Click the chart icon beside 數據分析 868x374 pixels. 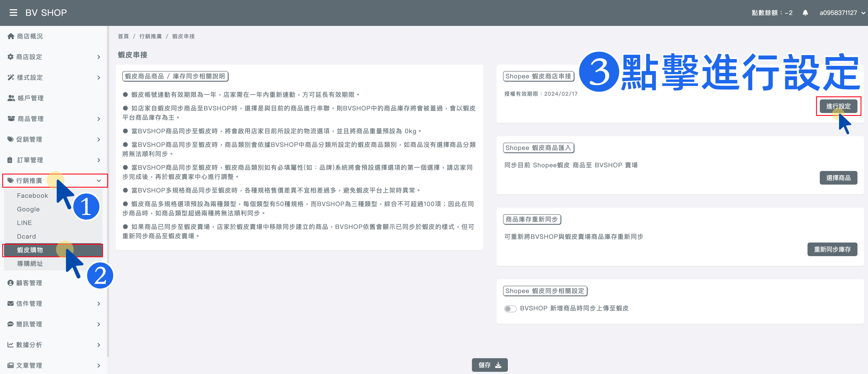(11, 345)
